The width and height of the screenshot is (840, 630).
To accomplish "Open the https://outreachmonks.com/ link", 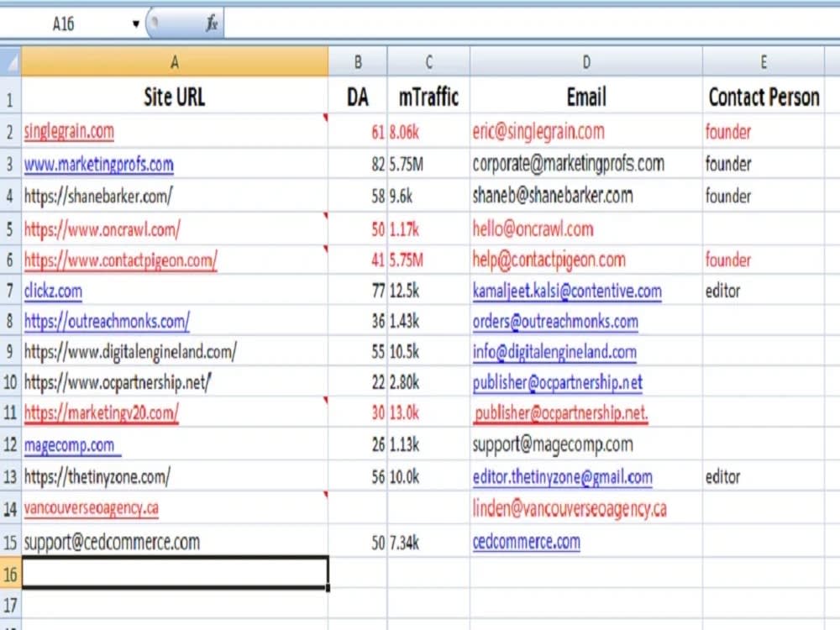I will [107, 322].
